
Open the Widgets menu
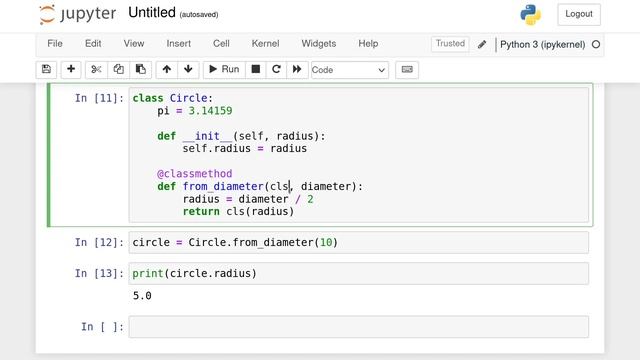[319, 44]
